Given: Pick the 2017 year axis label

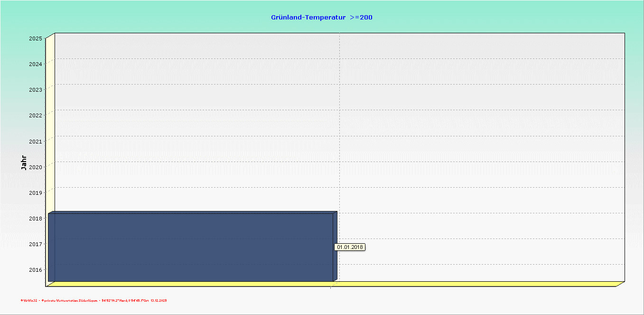Looking at the screenshot, I should point(35,244).
